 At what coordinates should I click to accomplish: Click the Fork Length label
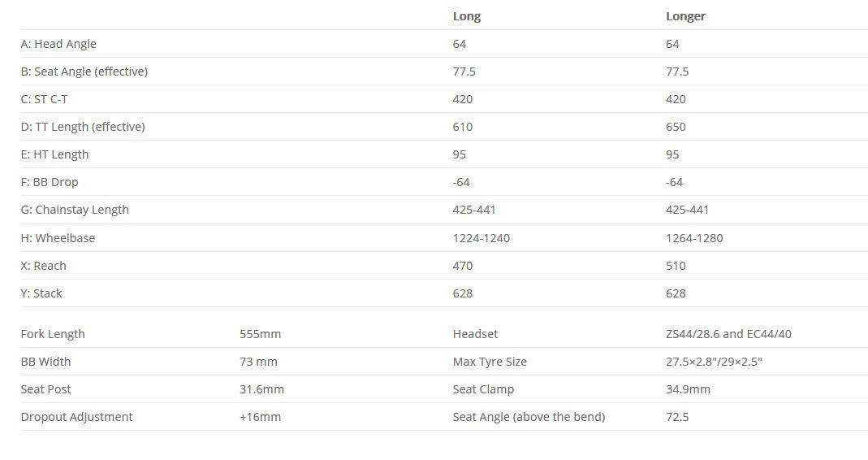point(53,334)
